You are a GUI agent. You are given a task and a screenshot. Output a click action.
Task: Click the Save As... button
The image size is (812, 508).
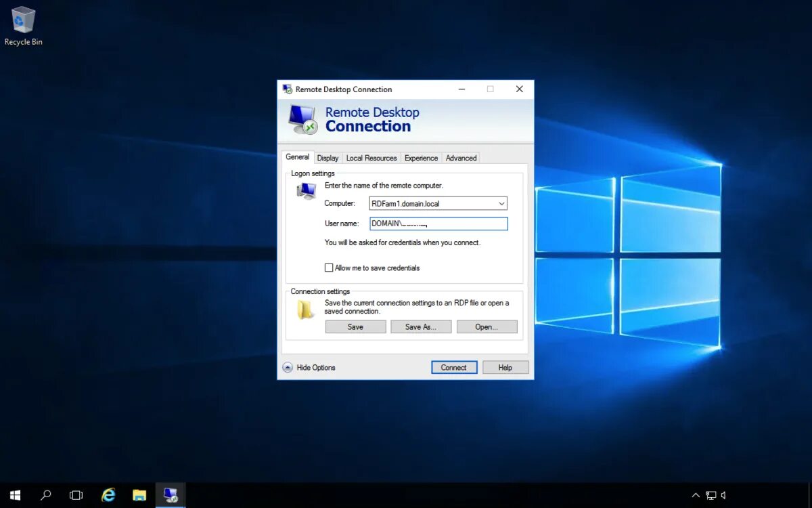(420, 326)
